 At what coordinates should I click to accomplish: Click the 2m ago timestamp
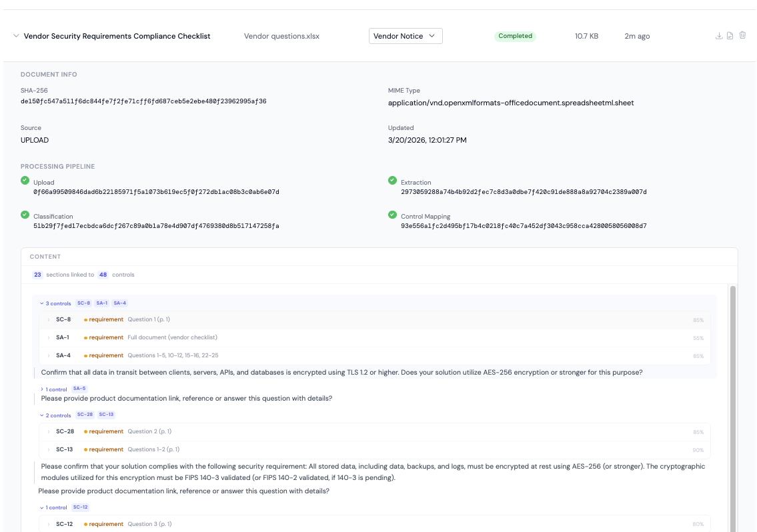[x=637, y=36]
